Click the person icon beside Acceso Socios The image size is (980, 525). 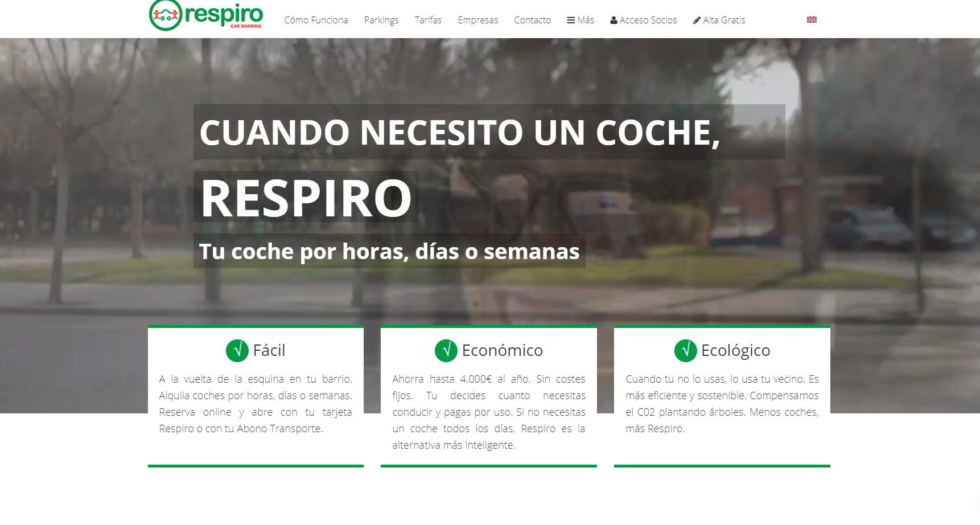tap(613, 20)
